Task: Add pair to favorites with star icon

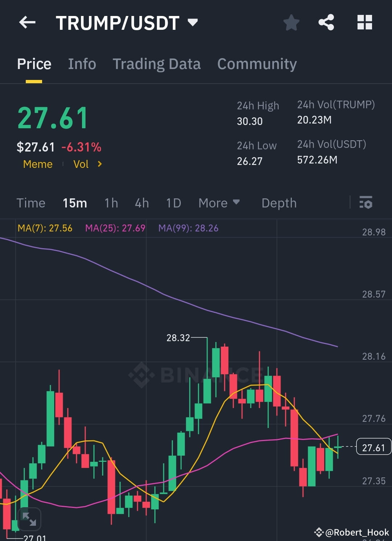Action: tap(291, 23)
